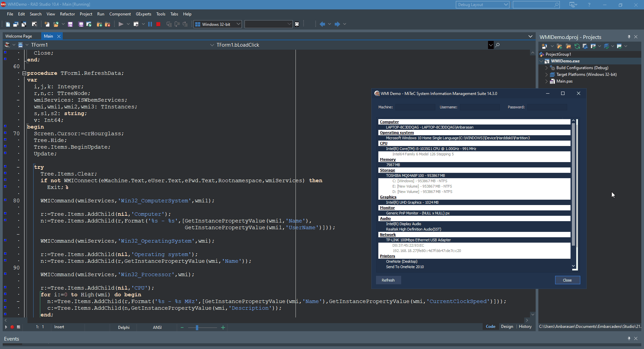The height and width of the screenshot is (349, 644).
Task: Collapse the TForm1.RefreshData procedure fold marker
Action: click(x=24, y=73)
